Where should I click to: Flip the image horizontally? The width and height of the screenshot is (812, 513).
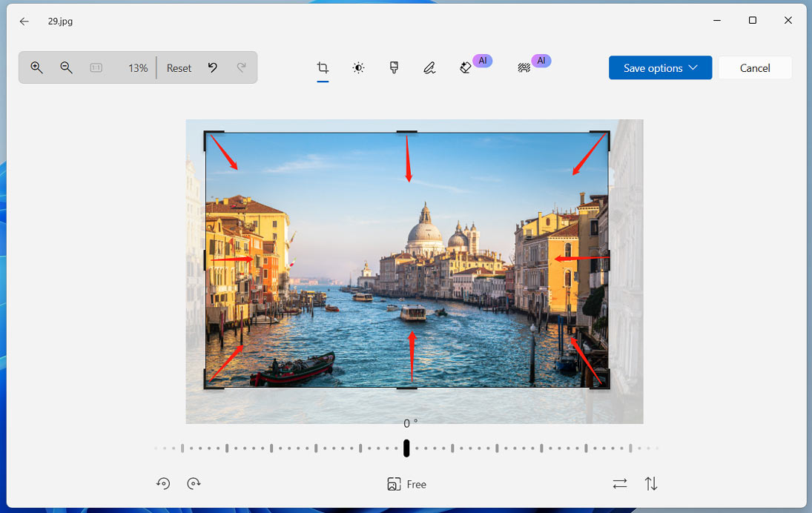[x=620, y=483]
